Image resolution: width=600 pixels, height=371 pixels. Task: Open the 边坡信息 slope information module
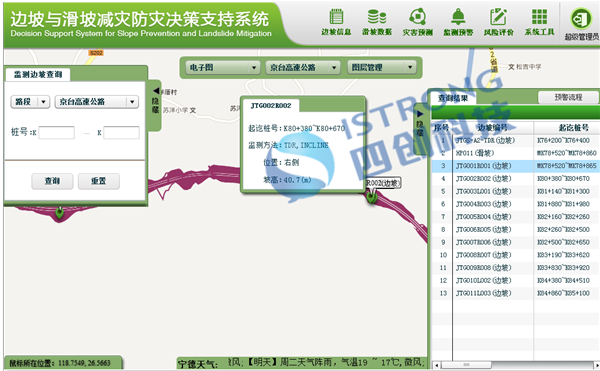(336, 22)
